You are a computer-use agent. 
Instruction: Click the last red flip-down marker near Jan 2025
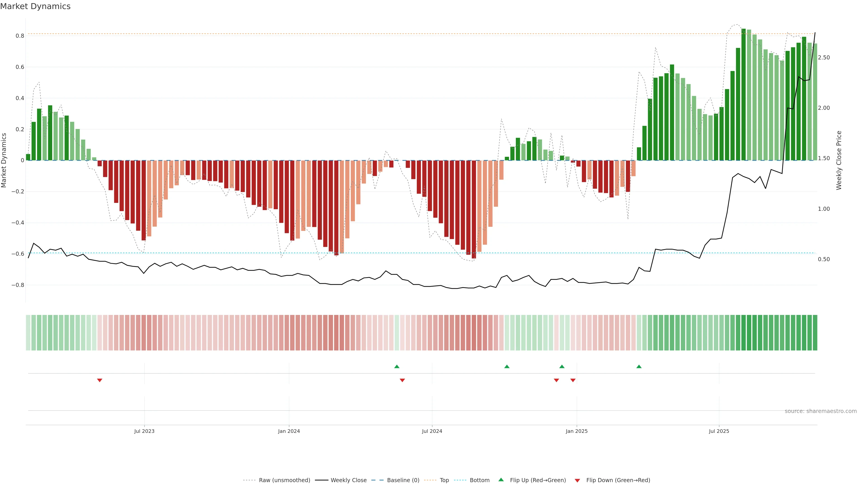(573, 380)
